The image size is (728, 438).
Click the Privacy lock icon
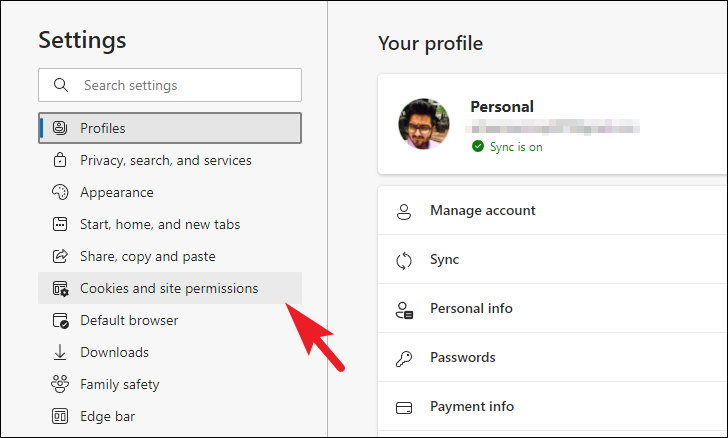pos(60,160)
